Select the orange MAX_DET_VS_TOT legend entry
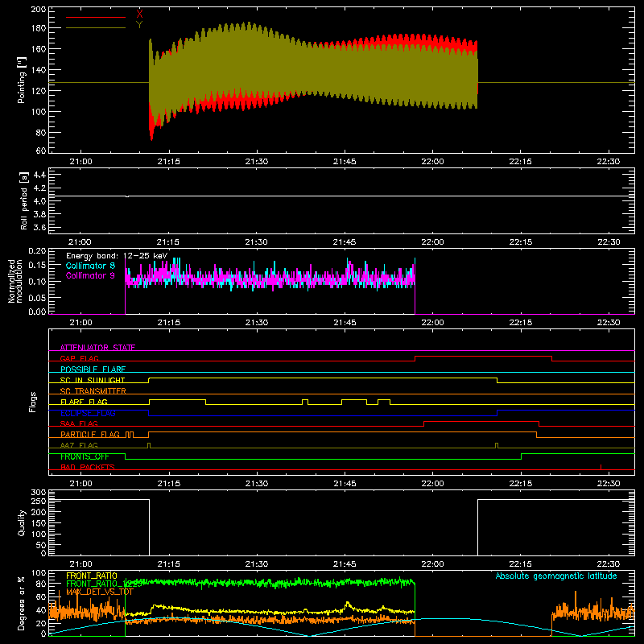Image resolution: width=644 pixels, height=644 pixels. (100, 592)
